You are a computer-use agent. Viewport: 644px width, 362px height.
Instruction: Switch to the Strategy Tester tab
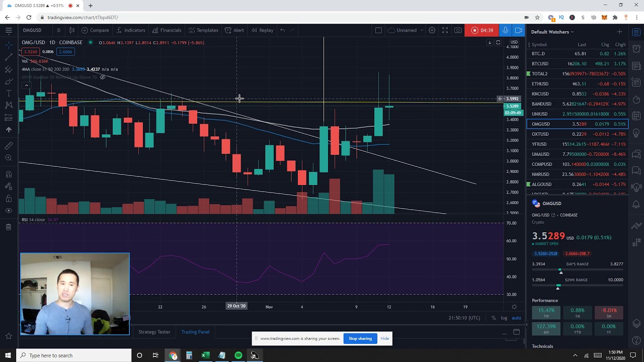[154, 332]
